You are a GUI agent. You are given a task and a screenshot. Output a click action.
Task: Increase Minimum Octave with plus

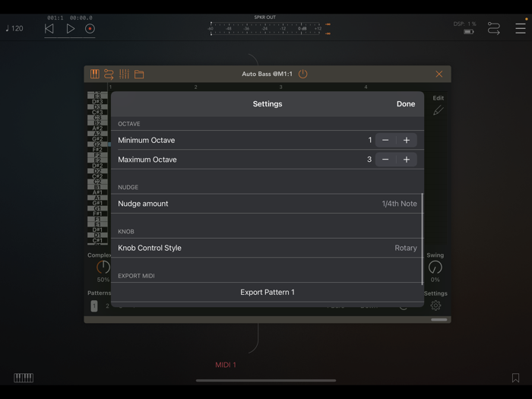[x=407, y=140]
